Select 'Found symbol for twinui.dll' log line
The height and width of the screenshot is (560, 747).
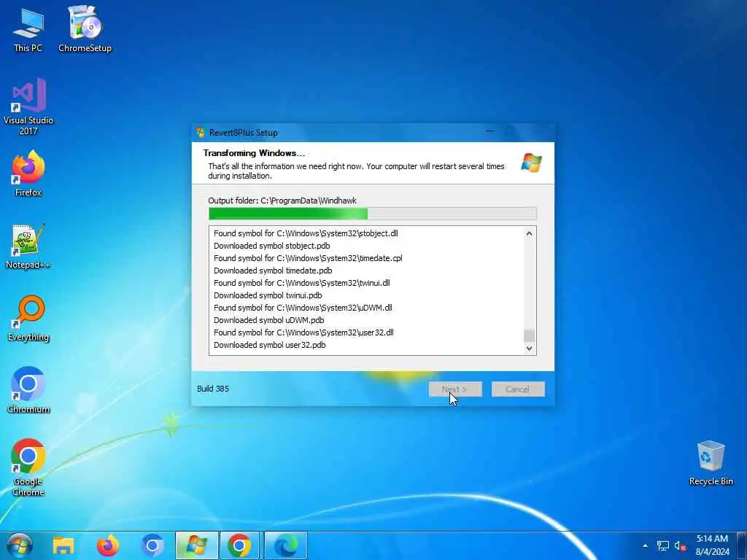click(x=301, y=283)
